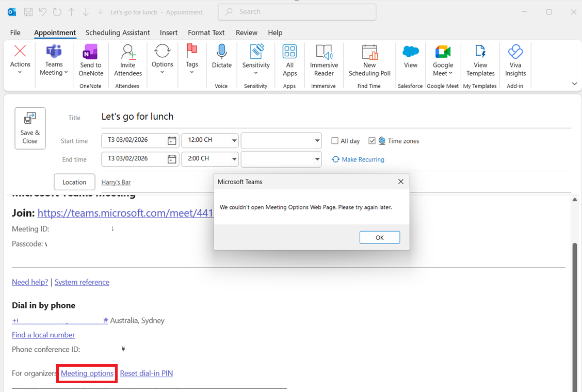
Task: Open the Google Meet add-in
Action: 443,60
